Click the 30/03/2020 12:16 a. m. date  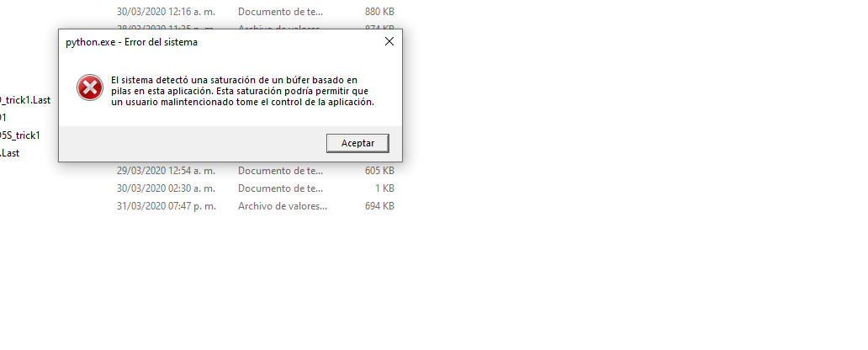pyautogui.click(x=166, y=11)
